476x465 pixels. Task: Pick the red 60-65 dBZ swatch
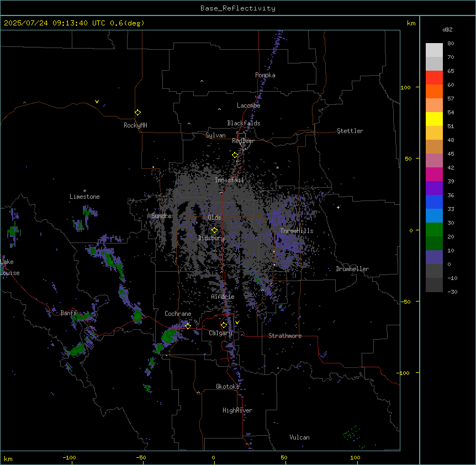pyautogui.click(x=434, y=78)
